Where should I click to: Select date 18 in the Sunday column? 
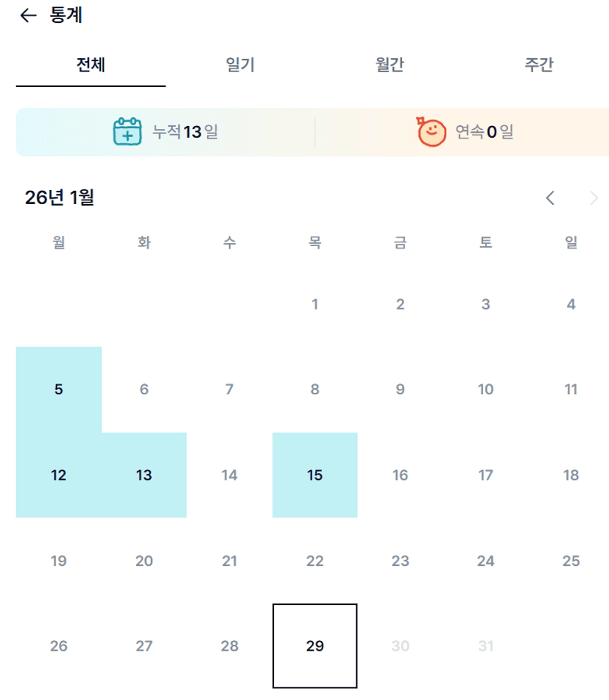(x=571, y=475)
